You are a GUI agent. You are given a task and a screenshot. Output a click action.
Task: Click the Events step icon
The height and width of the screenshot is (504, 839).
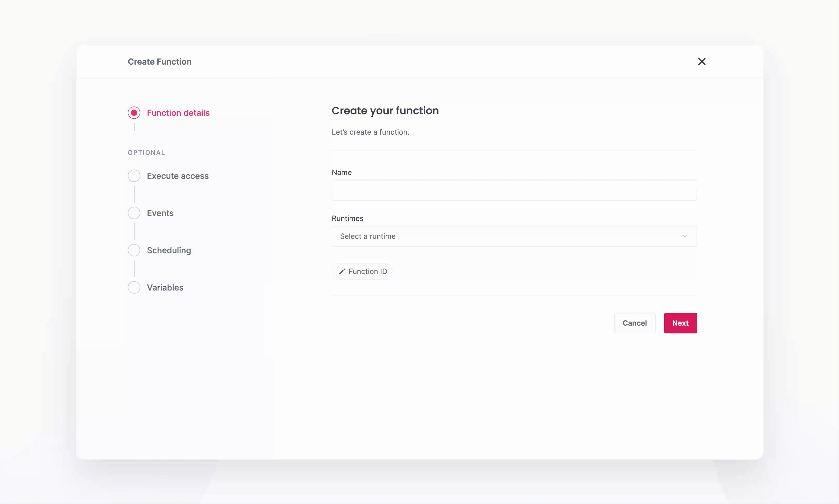tap(134, 213)
